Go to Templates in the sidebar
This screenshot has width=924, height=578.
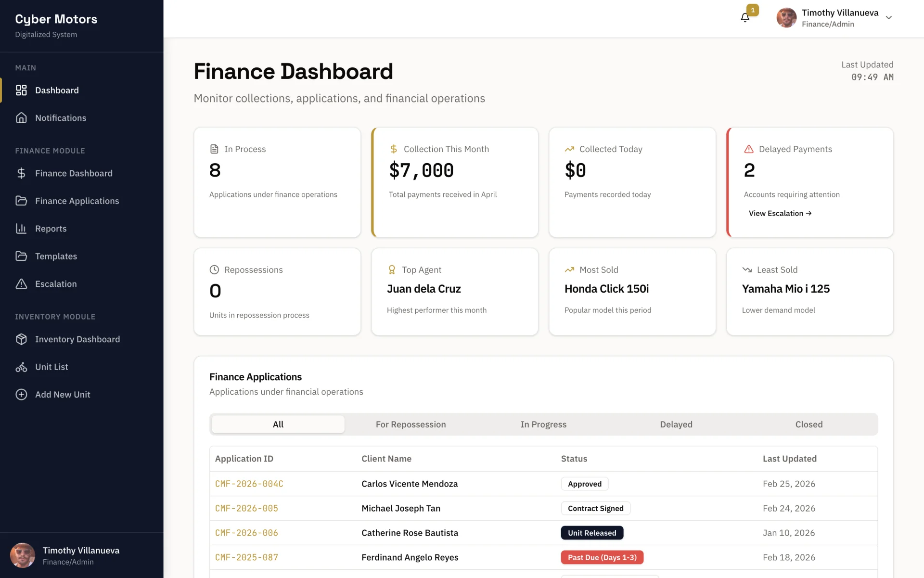56,257
